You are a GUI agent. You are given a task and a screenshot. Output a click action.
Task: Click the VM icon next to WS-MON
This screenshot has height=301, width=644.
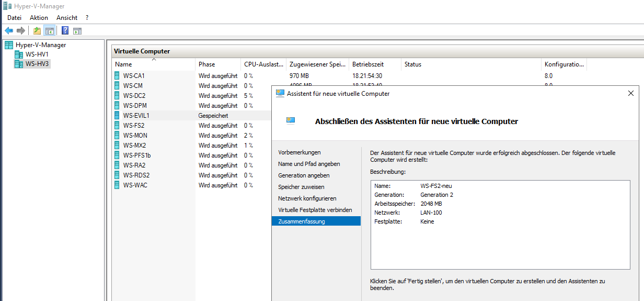click(117, 135)
